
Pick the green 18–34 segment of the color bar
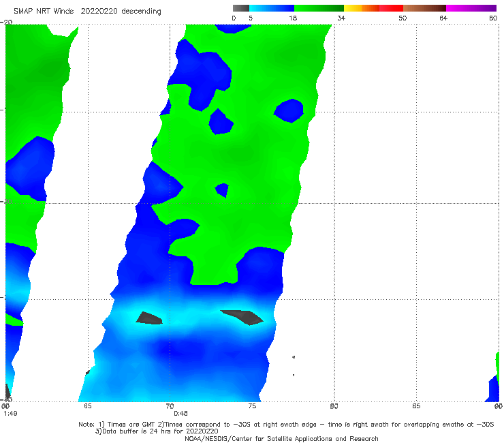coord(319,8)
